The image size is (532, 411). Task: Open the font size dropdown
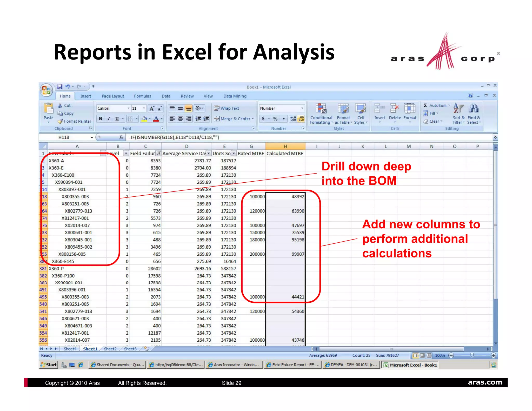point(144,108)
